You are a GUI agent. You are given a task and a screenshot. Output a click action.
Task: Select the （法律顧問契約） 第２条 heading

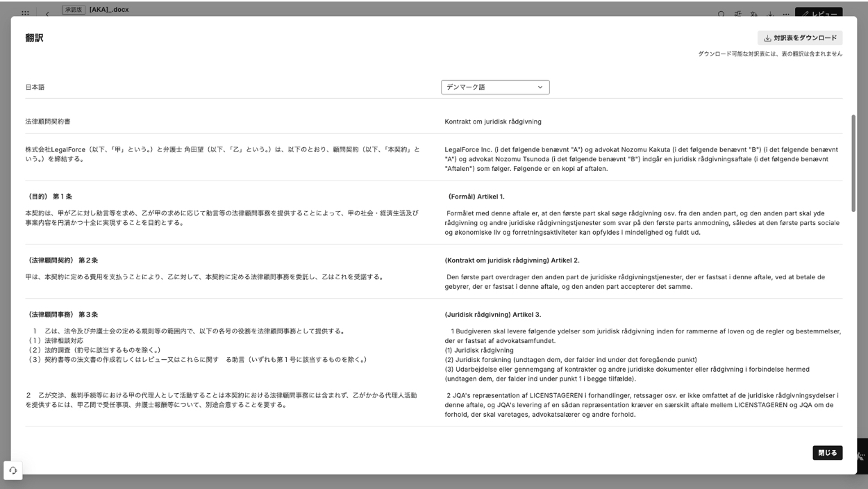click(x=62, y=260)
